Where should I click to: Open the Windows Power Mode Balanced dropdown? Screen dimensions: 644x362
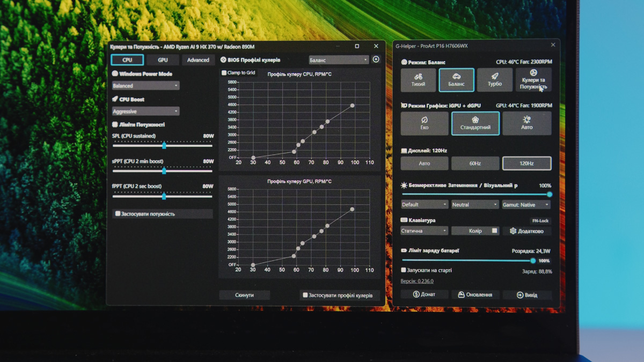click(145, 85)
